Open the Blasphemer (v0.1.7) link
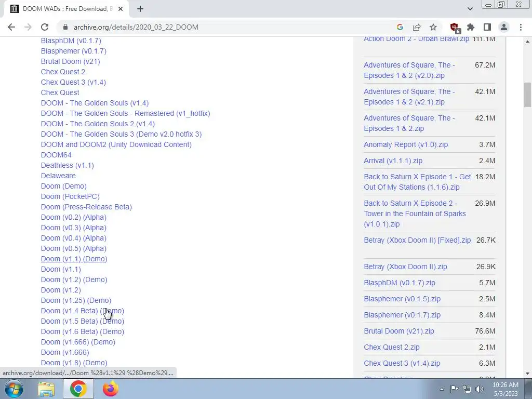 coord(74,51)
